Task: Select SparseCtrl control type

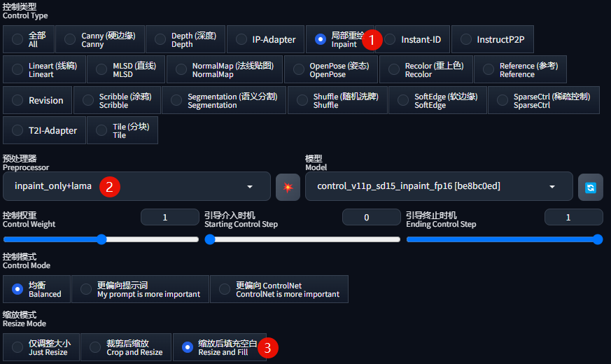Action: pos(544,100)
